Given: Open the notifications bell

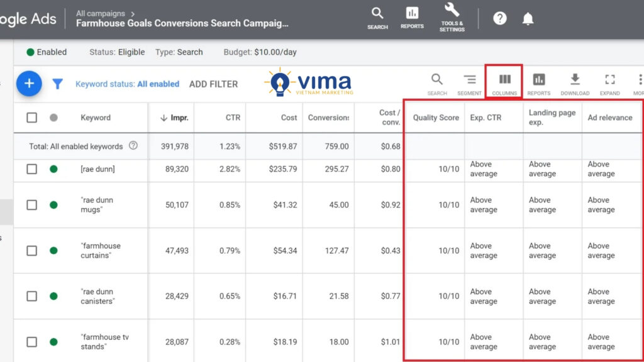Looking at the screenshot, I should point(528,18).
